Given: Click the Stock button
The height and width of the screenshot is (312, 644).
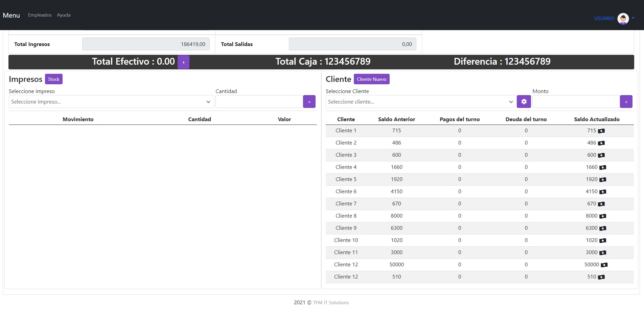Looking at the screenshot, I should tap(53, 79).
